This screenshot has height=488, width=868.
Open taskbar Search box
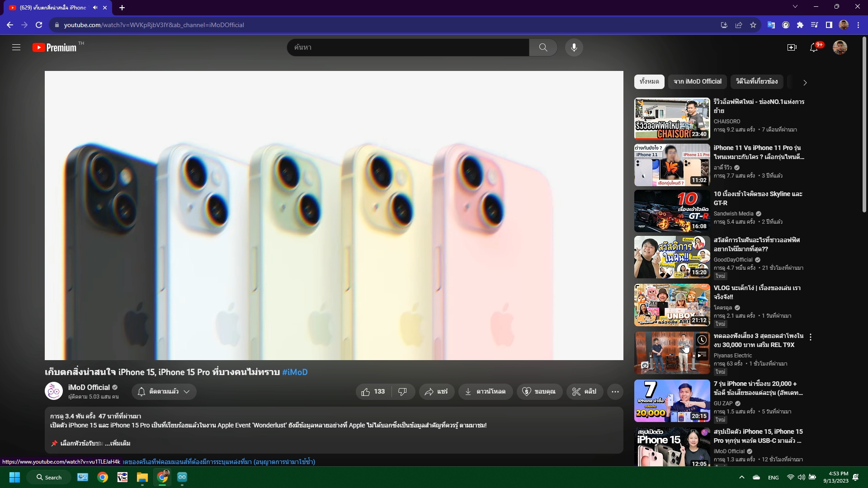[49, 477]
